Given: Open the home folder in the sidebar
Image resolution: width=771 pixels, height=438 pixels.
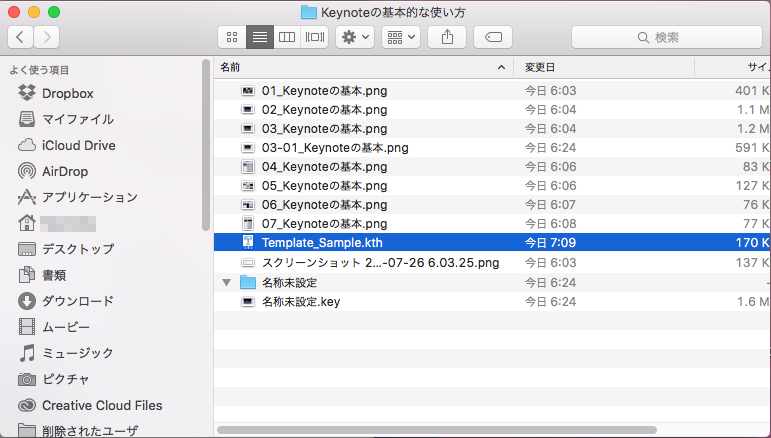Looking at the screenshot, I should (x=57, y=223).
